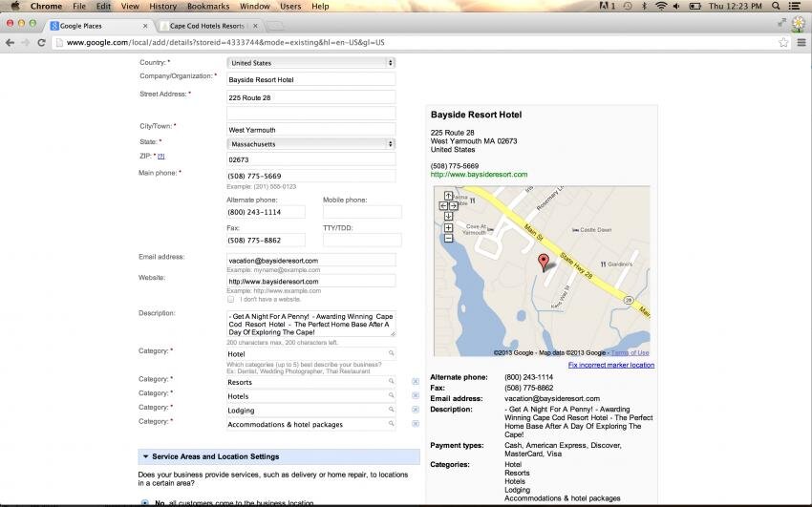Open the File menu
Image resolution: width=812 pixels, height=507 pixels.
point(79,6)
